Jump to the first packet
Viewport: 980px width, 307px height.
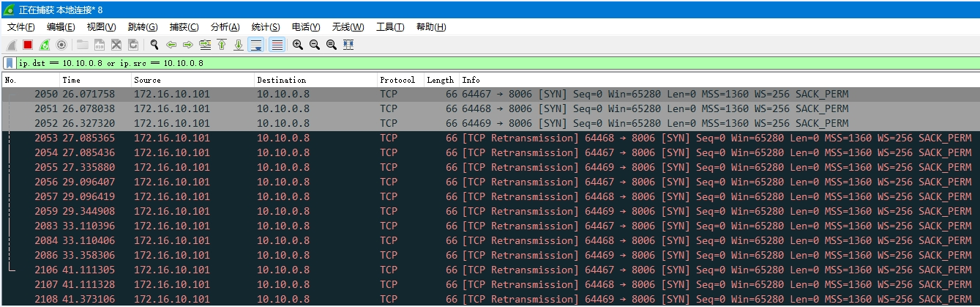222,45
